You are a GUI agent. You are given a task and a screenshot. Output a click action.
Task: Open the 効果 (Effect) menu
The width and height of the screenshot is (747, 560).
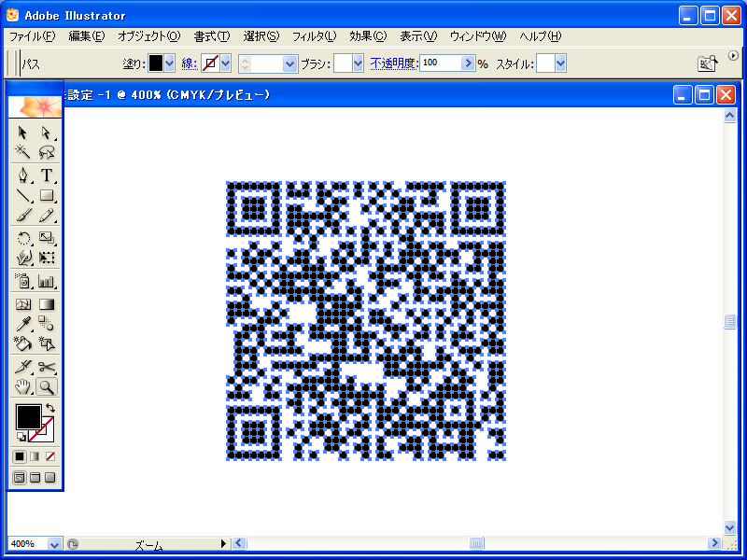(368, 36)
